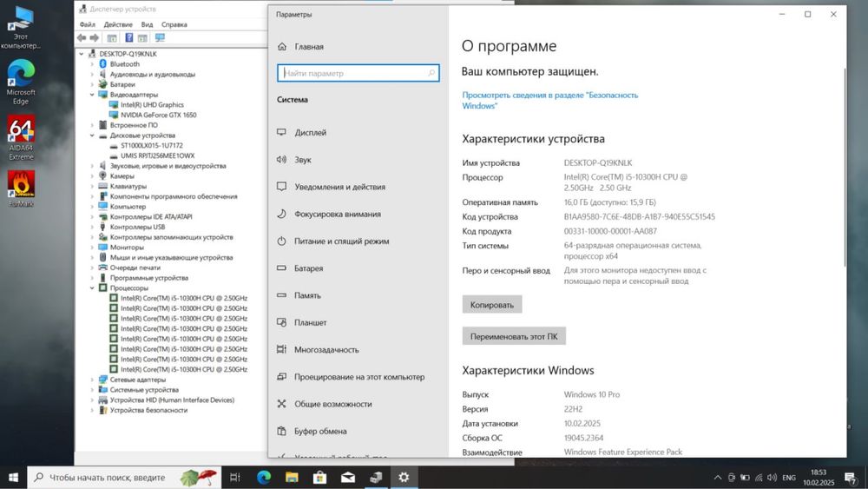
Task: Select ST1000LX015-1U7172 disk
Action: (x=152, y=146)
